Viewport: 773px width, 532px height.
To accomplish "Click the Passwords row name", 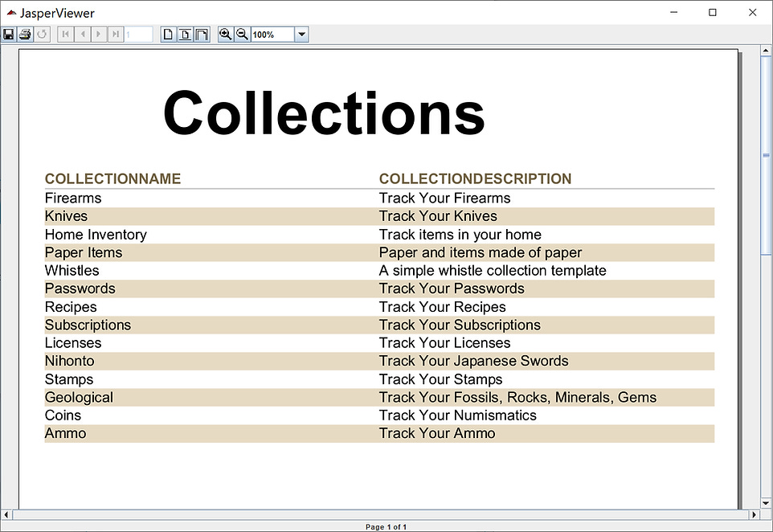I will pos(80,289).
